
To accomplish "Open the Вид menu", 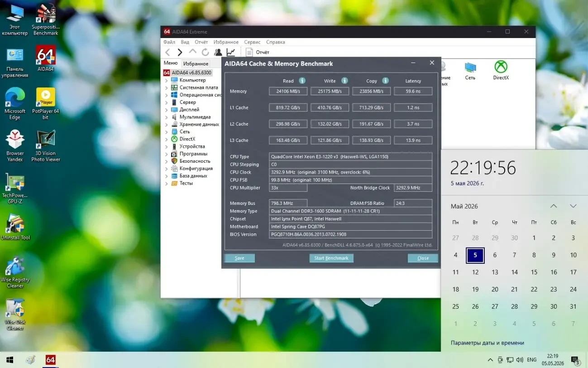I will click(x=185, y=42).
